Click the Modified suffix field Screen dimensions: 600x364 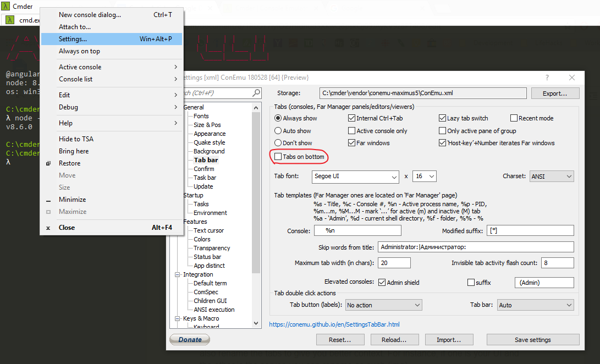(x=530, y=230)
